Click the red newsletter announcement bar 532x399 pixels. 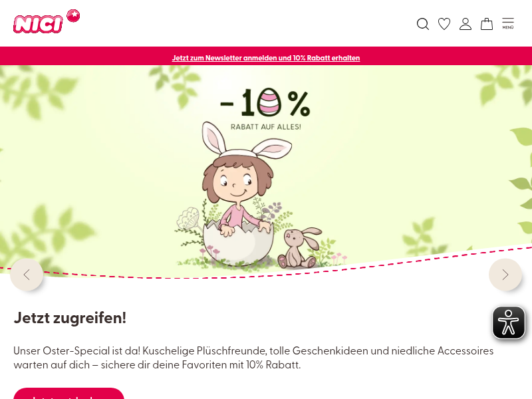tap(266, 56)
